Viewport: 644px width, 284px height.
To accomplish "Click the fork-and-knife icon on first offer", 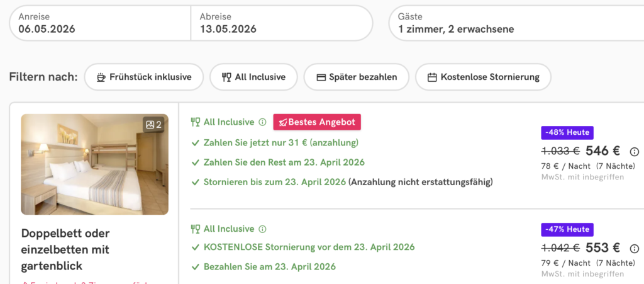I will (196, 122).
